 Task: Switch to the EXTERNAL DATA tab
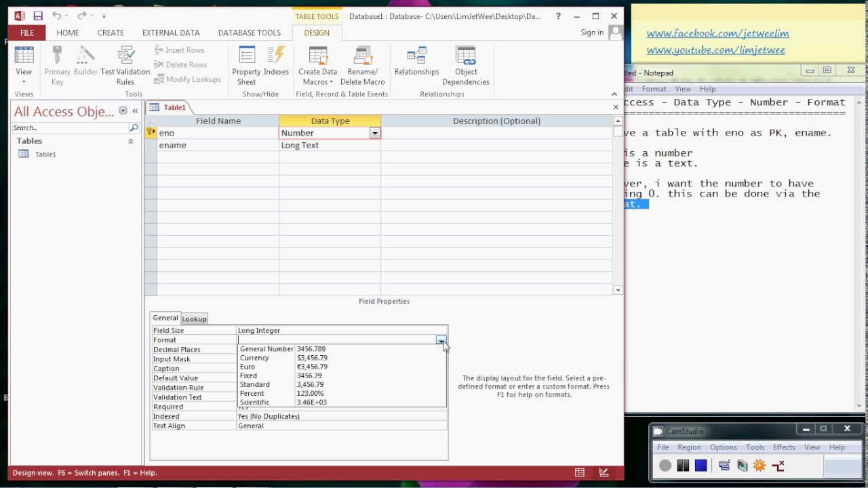[171, 33]
